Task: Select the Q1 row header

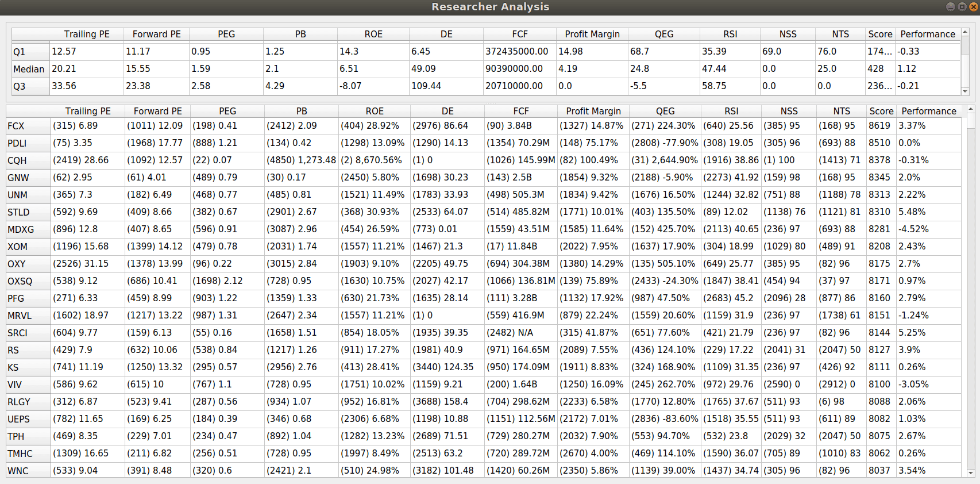Action: point(30,51)
